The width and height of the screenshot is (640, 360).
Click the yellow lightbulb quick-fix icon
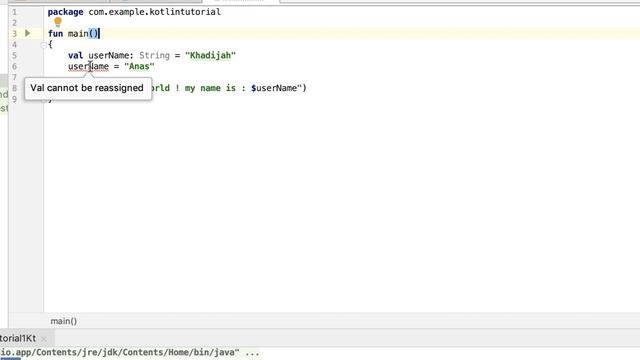(x=58, y=22)
